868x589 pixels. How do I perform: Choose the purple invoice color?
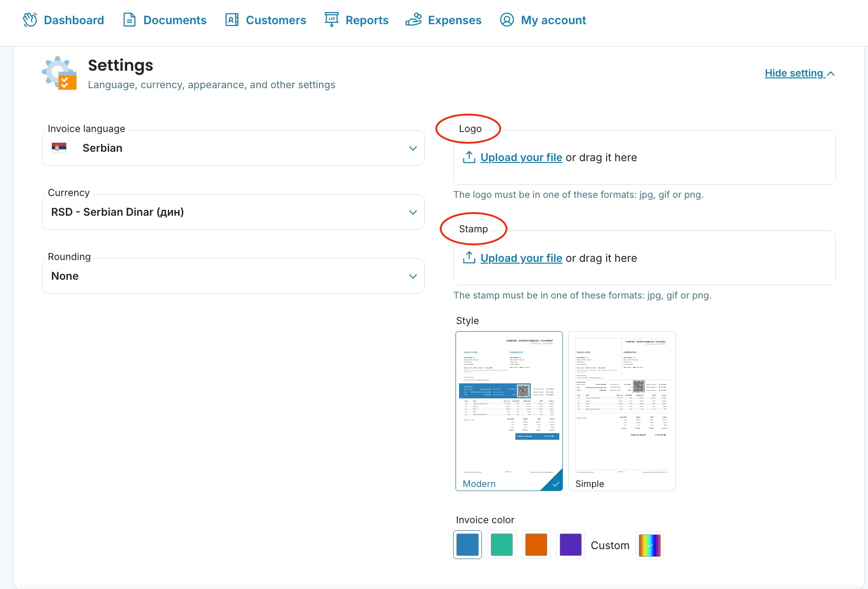570,545
